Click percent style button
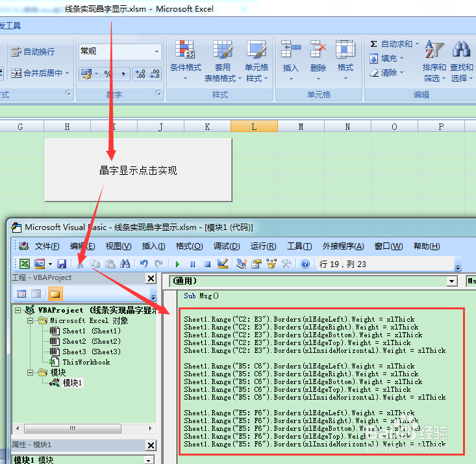476x464 pixels. click(x=108, y=74)
